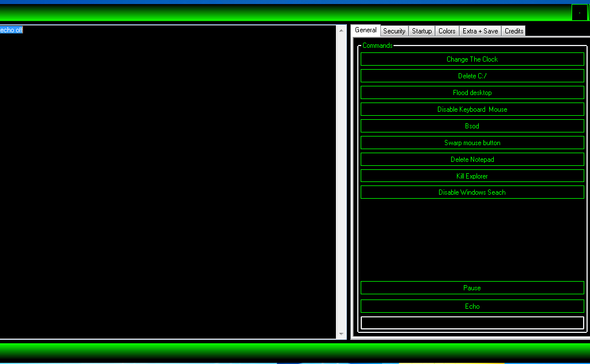Open the Startup tab
The width and height of the screenshot is (590, 364).
[421, 31]
